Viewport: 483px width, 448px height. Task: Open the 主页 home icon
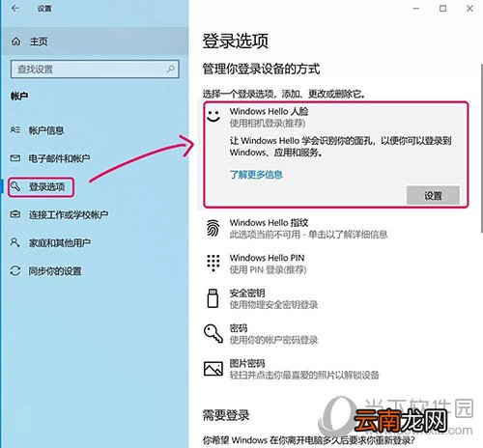coord(15,42)
